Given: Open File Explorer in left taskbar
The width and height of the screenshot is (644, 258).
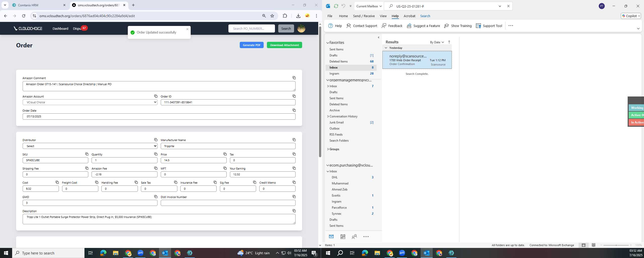Looking at the screenshot, I should 115,253.
